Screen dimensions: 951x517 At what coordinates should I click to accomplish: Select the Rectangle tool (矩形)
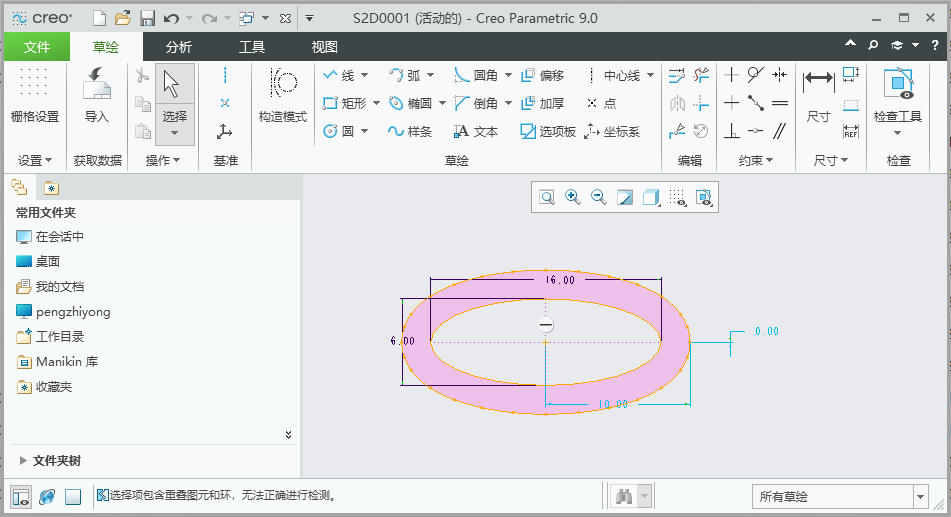(344, 103)
